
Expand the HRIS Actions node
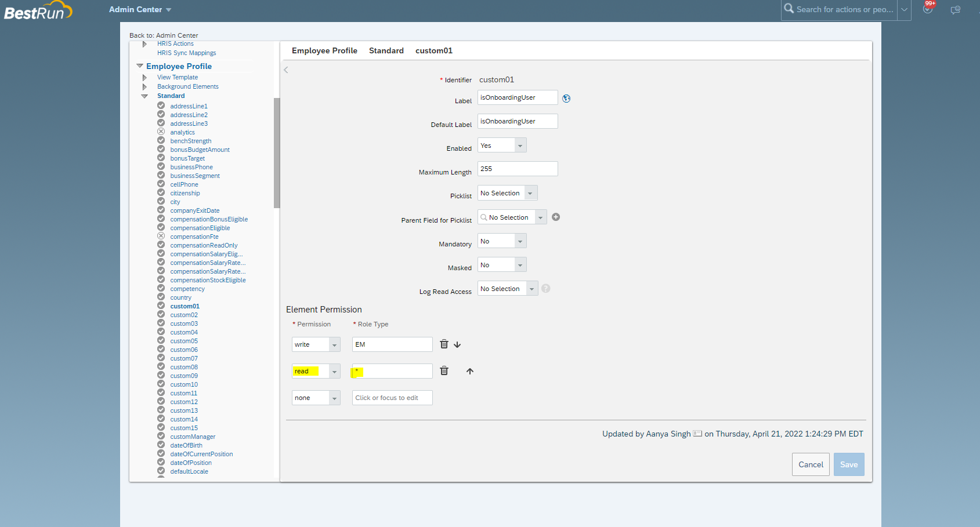pyautogui.click(x=144, y=44)
